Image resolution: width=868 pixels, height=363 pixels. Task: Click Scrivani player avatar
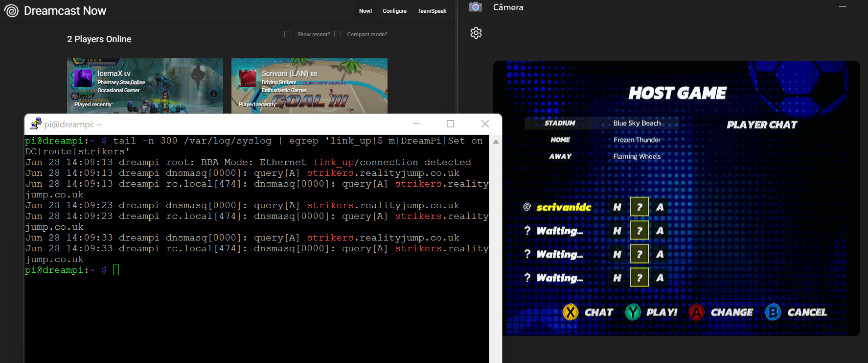point(248,78)
